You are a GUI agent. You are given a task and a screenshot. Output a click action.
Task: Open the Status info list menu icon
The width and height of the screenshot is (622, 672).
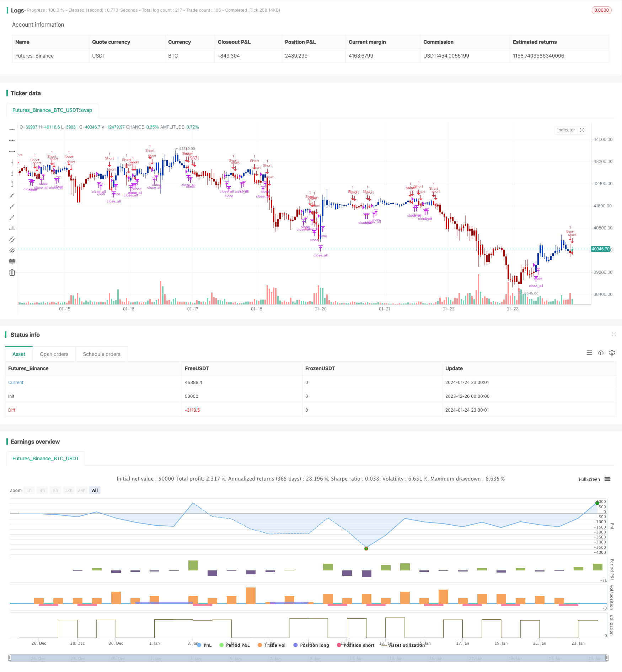coord(589,353)
